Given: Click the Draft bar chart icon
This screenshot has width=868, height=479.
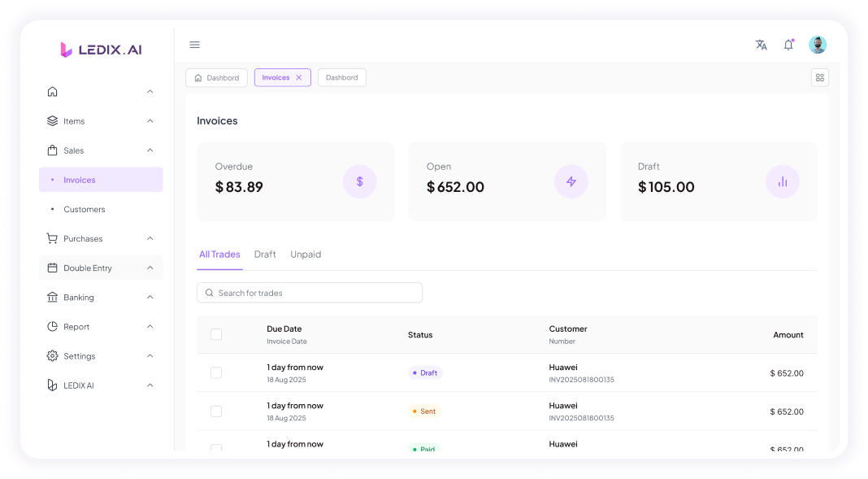Looking at the screenshot, I should [x=782, y=181].
